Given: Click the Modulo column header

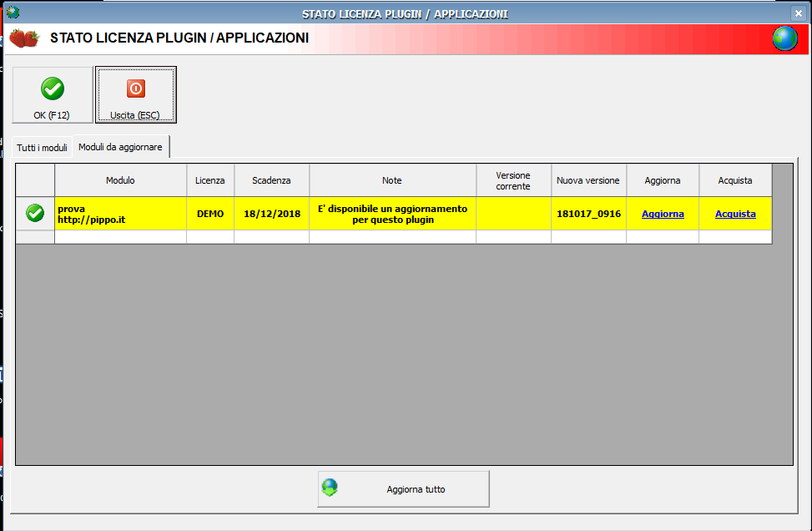Looking at the screenshot, I should pos(121,180).
